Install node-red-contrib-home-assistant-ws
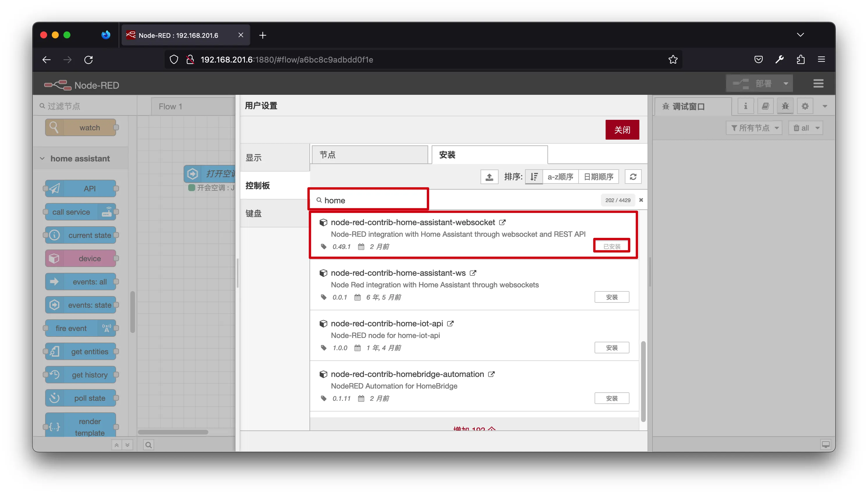The image size is (868, 495). coord(611,297)
